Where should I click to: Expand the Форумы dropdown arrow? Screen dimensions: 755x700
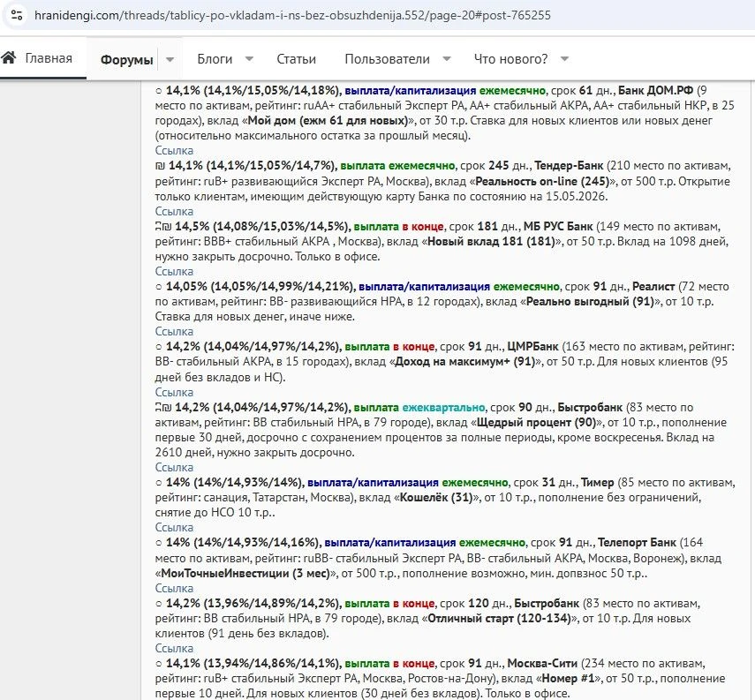[170, 60]
